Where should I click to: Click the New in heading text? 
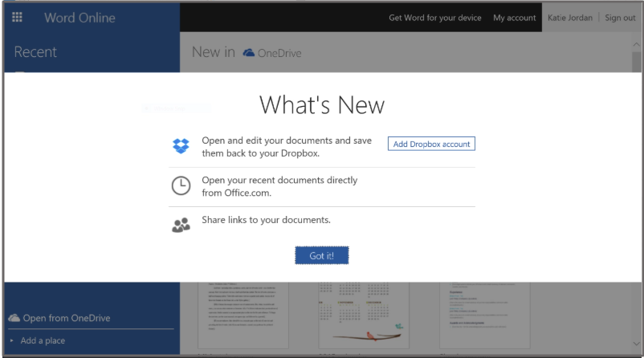[213, 52]
